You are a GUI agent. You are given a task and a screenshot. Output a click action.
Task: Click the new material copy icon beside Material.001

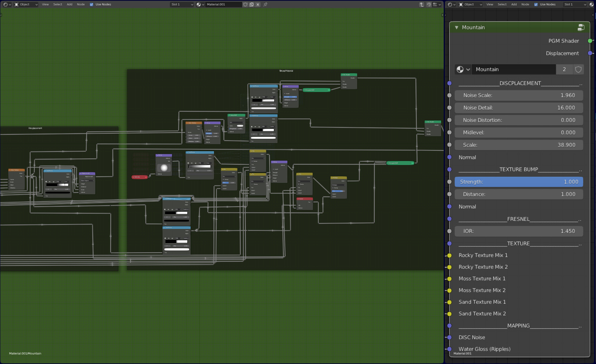[252, 4]
